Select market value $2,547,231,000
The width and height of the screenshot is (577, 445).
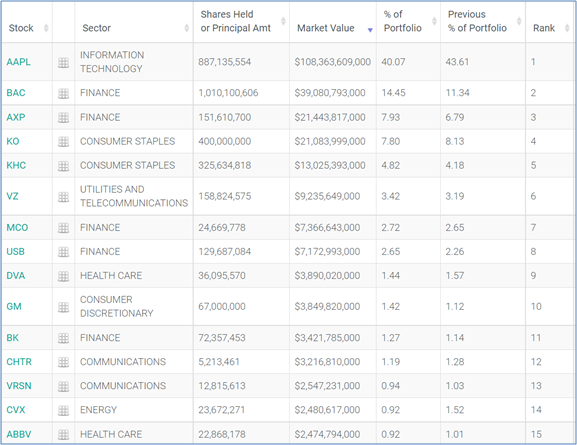coord(327,386)
